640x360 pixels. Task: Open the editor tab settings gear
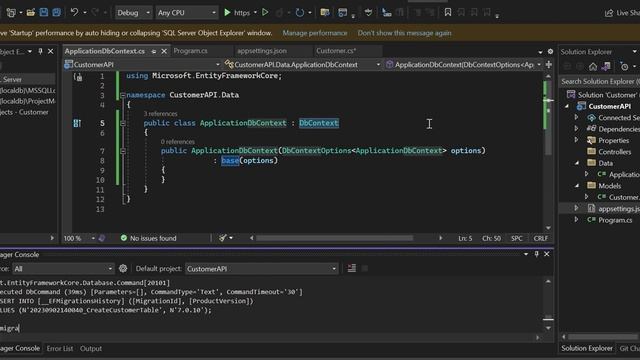550,51
